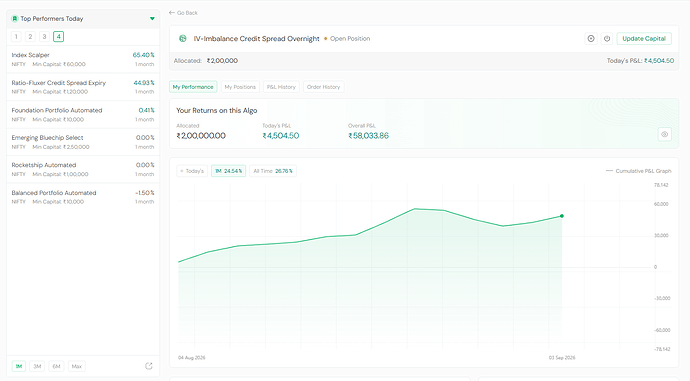
Task: Click the circular target icon button
Action: (591, 39)
